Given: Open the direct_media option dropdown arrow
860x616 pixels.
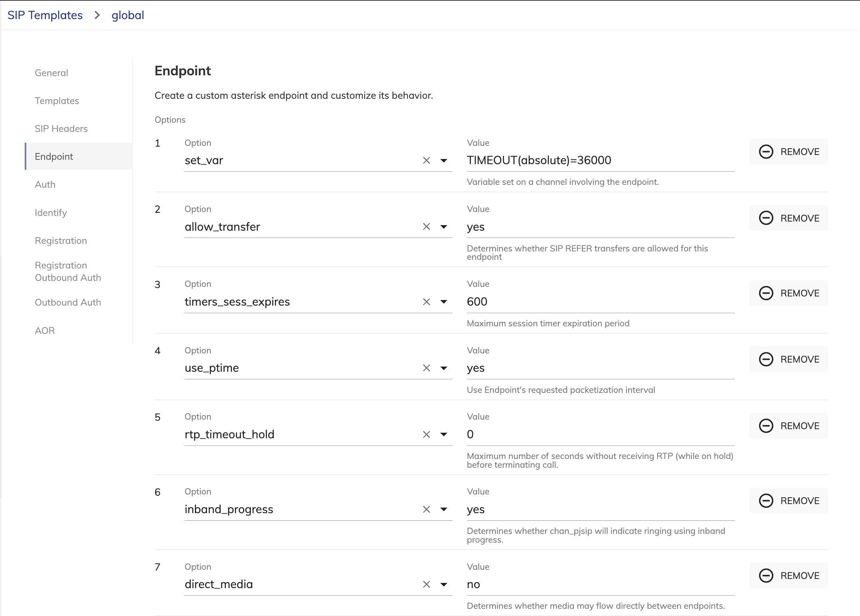Looking at the screenshot, I should pos(444,584).
